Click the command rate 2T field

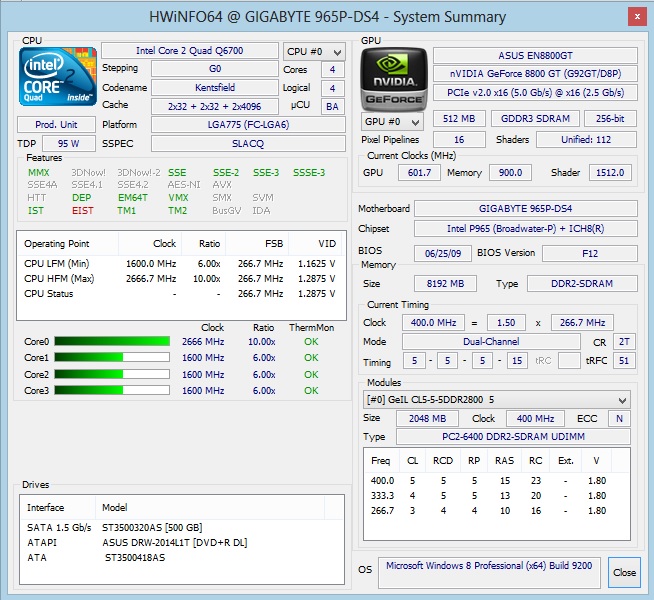[x=624, y=342]
